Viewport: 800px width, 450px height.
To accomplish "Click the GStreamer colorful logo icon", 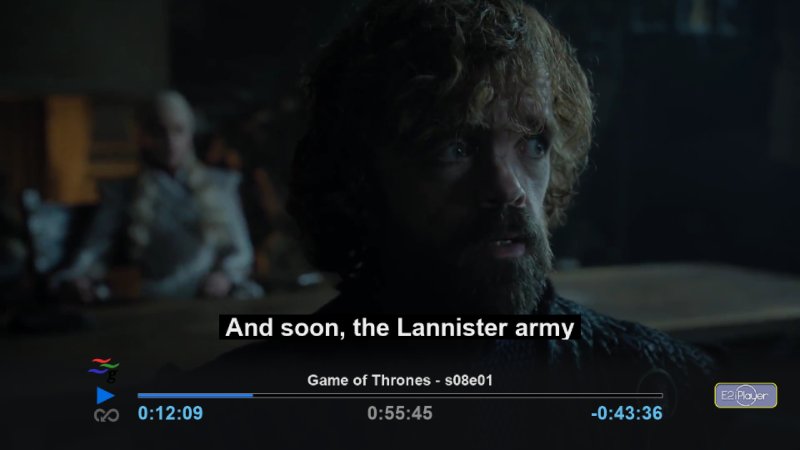I will coord(104,370).
